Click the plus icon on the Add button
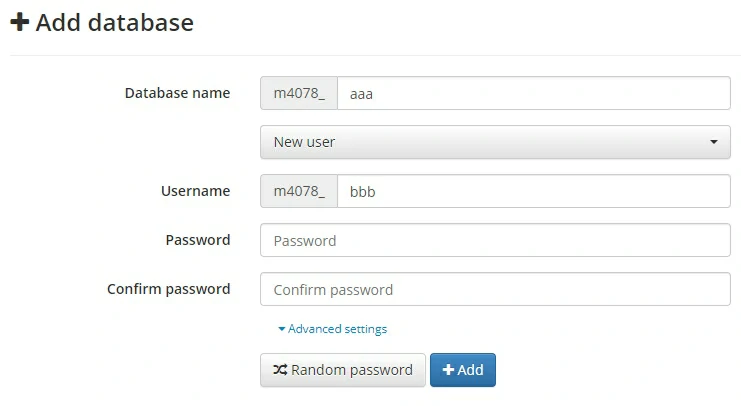Viewport: 741px width, 406px height. point(448,370)
